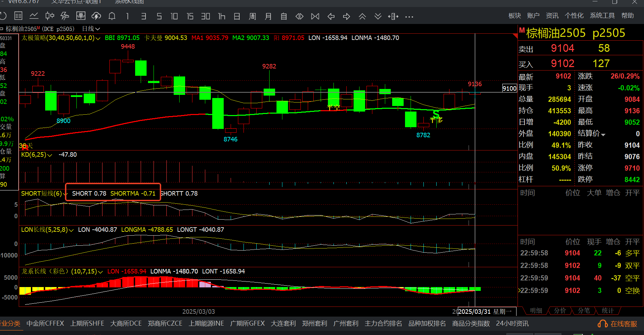This screenshot has height=335, width=644.
Task: Switch to the 明细 tab
Action: click(536, 311)
